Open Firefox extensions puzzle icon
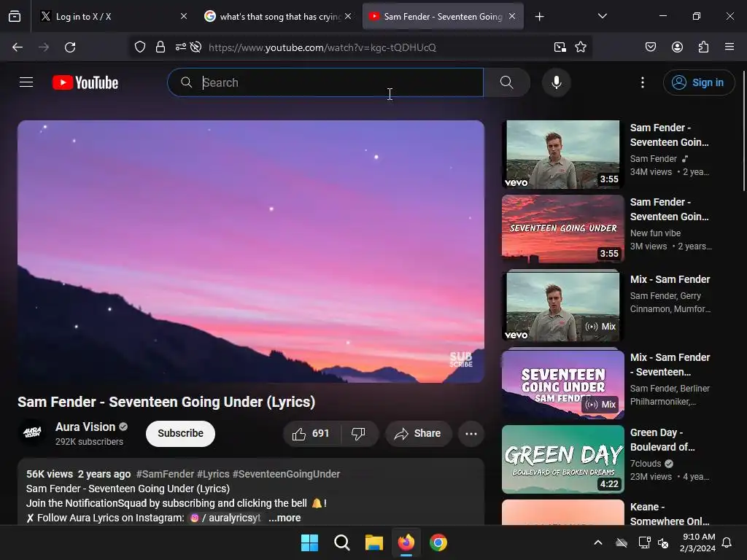 (x=703, y=47)
